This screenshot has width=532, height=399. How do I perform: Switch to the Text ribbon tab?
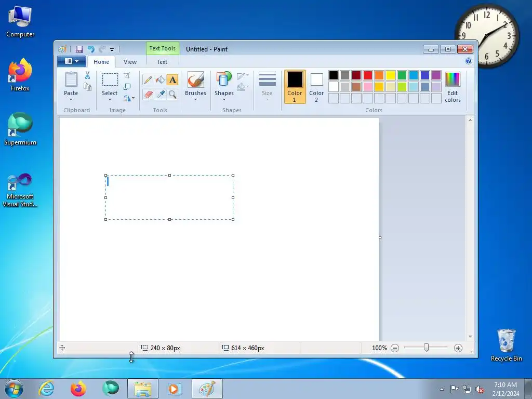click(162, 62)
